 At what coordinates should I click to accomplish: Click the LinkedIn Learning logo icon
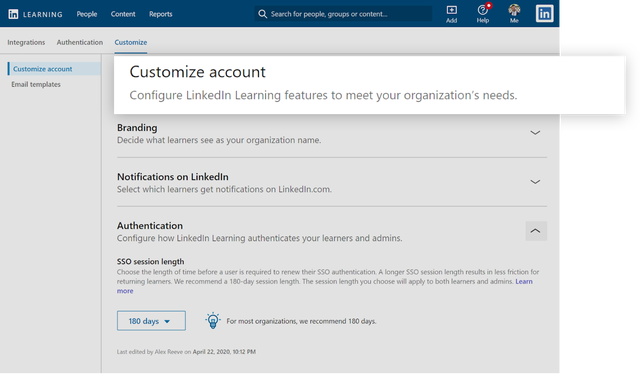pyautogui.click(x=13, y=14)
